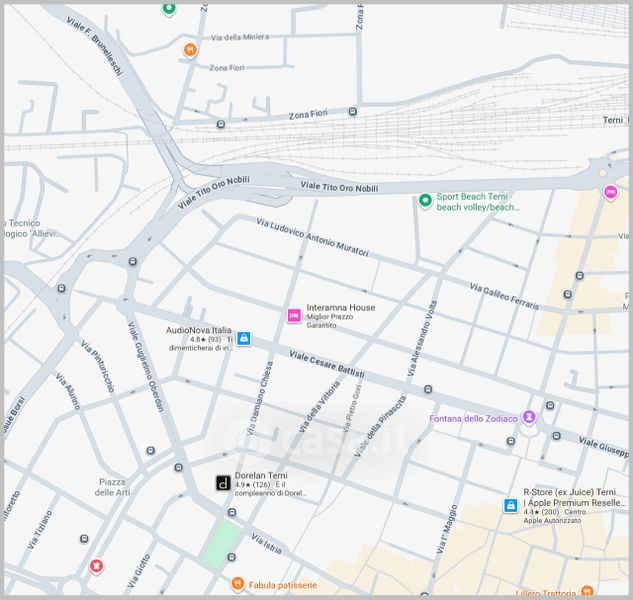This screenshot has width=633, height=600.
Task: Click the Sport Beach Terni green marker
Action: click(x=425, y=201)
